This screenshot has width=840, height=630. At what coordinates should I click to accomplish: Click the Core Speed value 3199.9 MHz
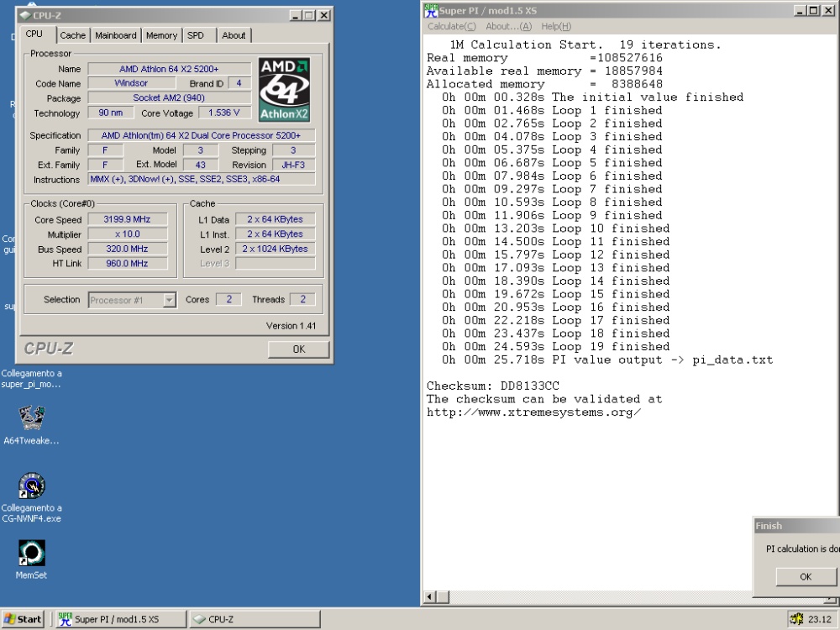tap(128, 219)
